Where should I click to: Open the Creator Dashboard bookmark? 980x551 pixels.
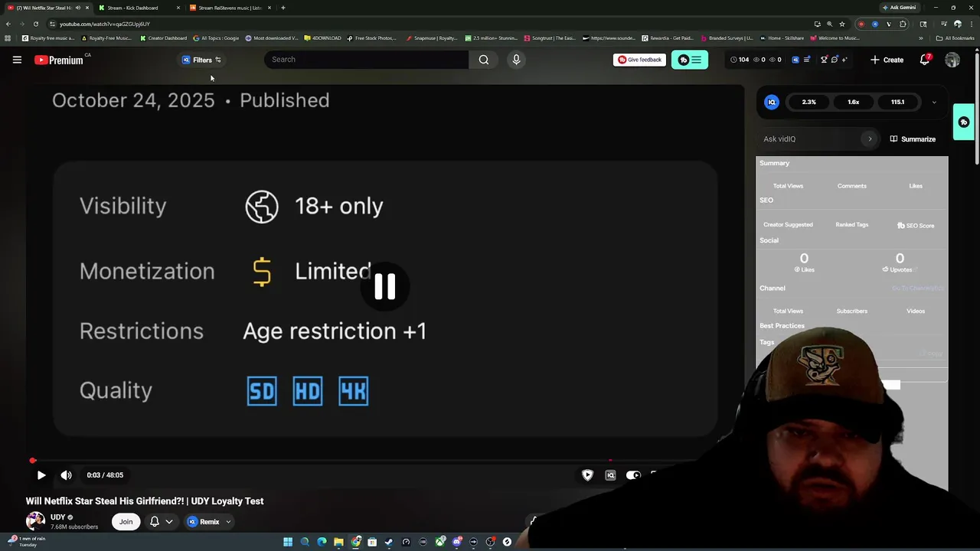pyautogui.click(x=163, y=38)
